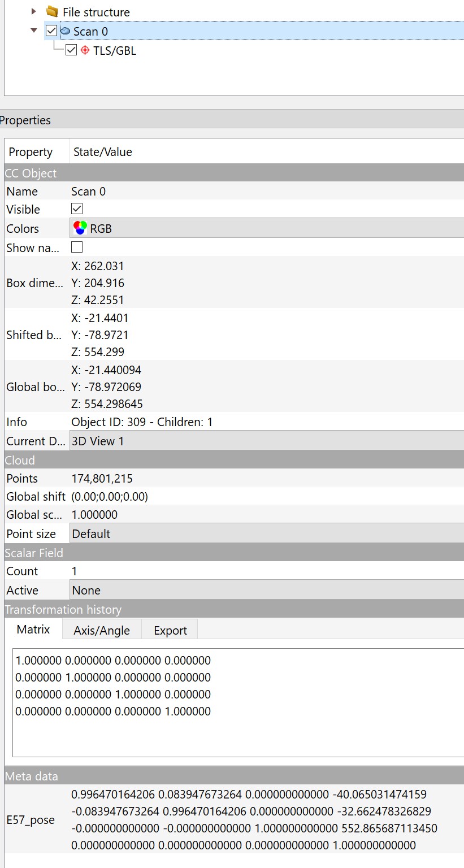Click the Export button in Transformation history

tap(170, 630)
